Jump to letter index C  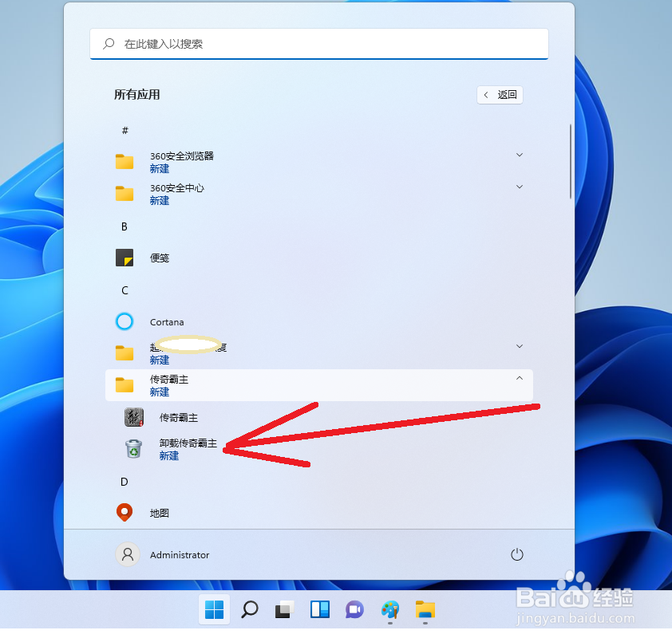(x=125, y=290)
